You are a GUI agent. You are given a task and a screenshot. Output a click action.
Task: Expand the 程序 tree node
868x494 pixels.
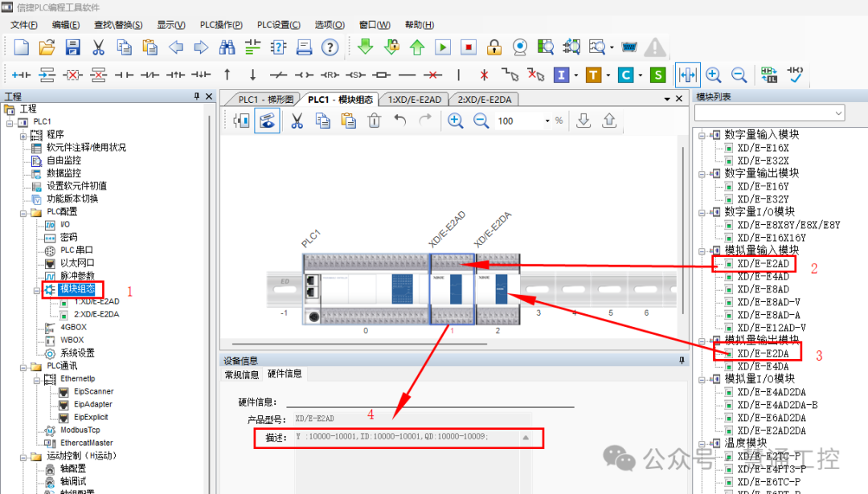(23, 136)
